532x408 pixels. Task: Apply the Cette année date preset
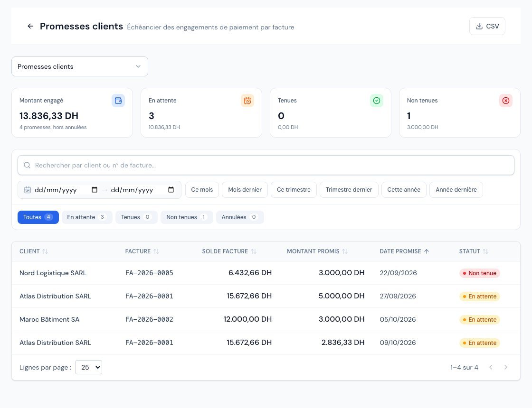point(404,190)
